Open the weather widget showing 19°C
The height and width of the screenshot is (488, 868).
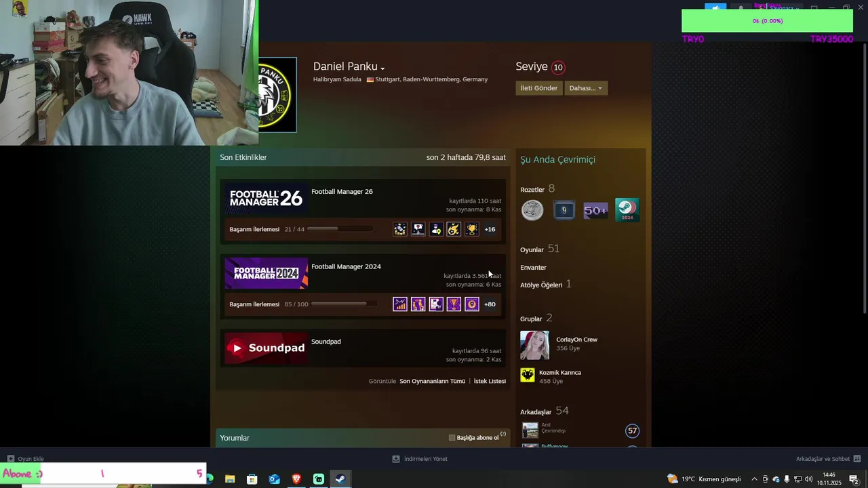coord(704,479)
